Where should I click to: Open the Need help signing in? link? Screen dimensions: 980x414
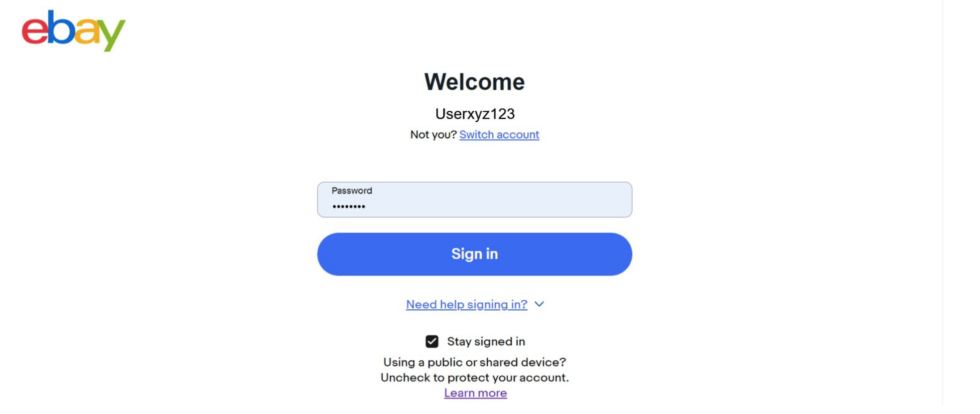466,304
